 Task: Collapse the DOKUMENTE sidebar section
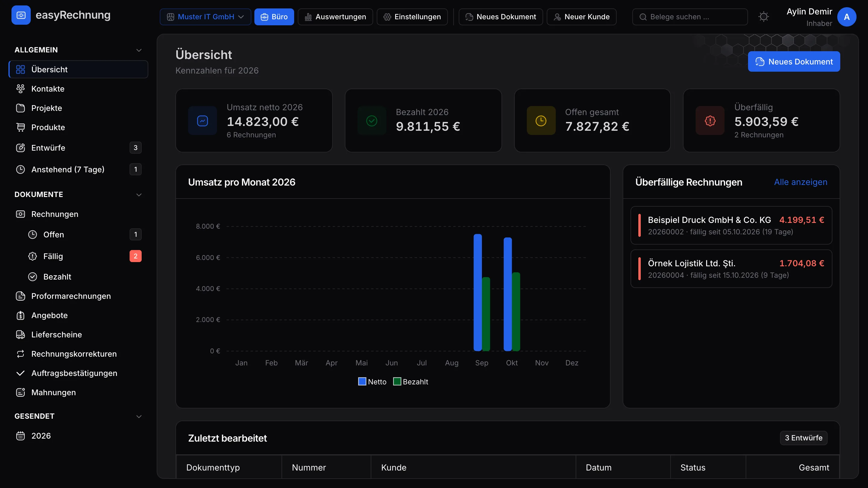click(x=139, y=195)
